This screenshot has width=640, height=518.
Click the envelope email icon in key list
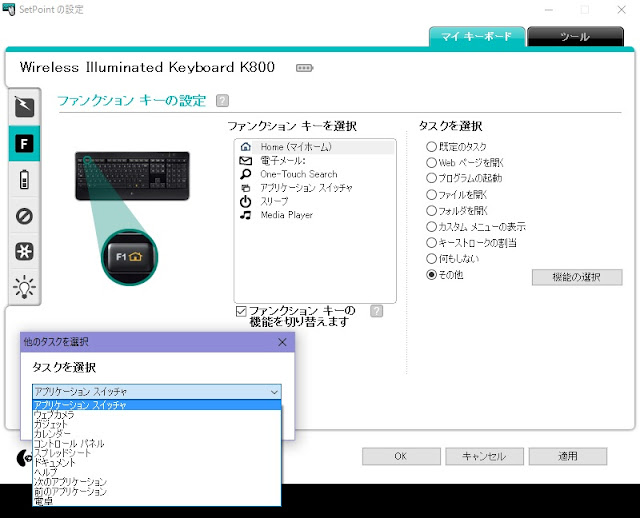point(245,160)
